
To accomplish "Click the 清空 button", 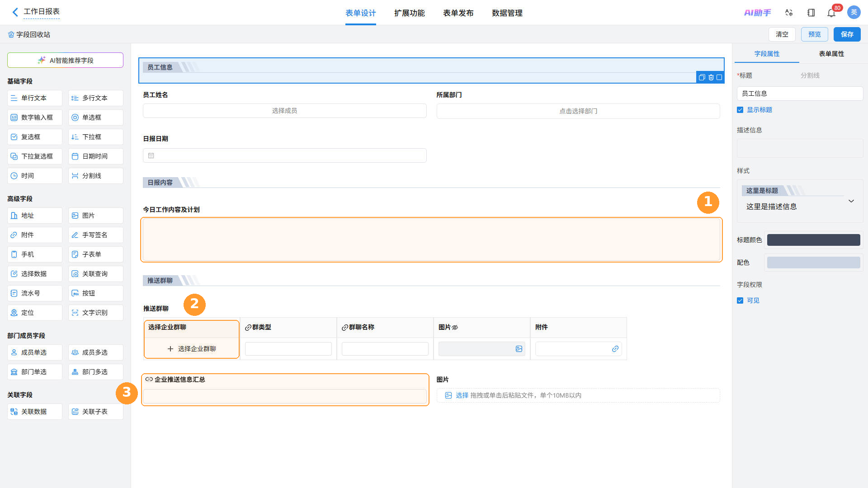I will pos(782,34).
